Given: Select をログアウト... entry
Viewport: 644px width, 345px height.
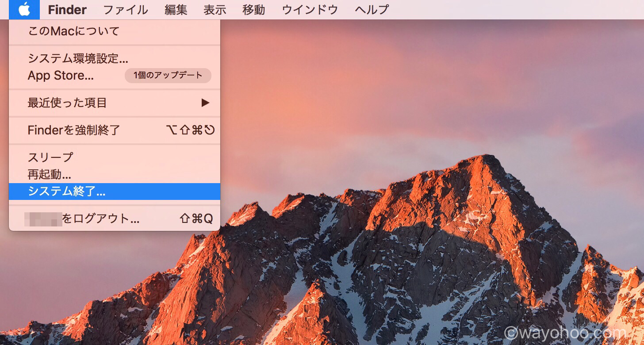Looking at the screenshot, I should coord(115,218).
